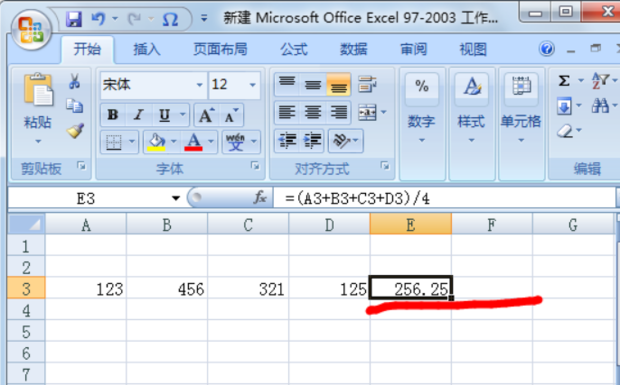Image resolution: width=620 pixels, height=385 pixels.
Task: Change text orientation angle
Action: (342, 141)
